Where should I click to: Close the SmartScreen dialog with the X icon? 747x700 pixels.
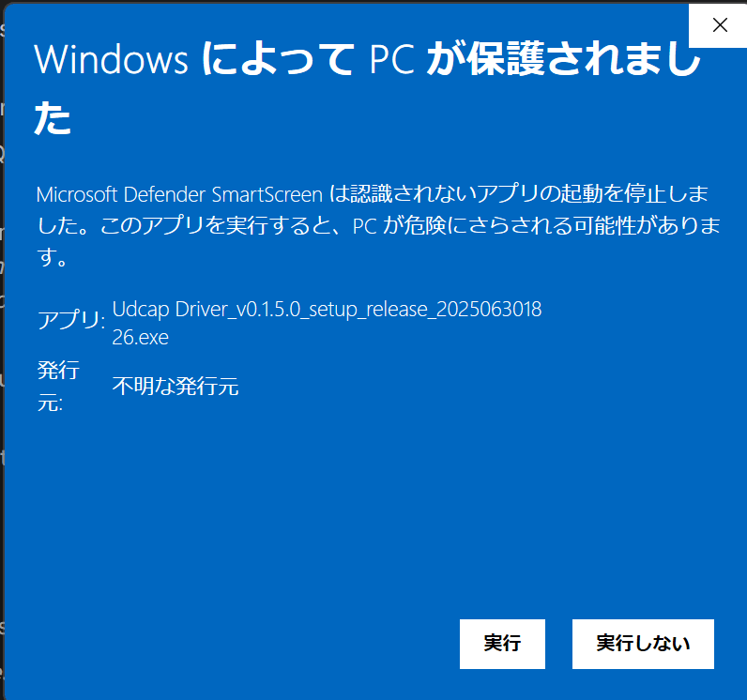pos(720,24)
